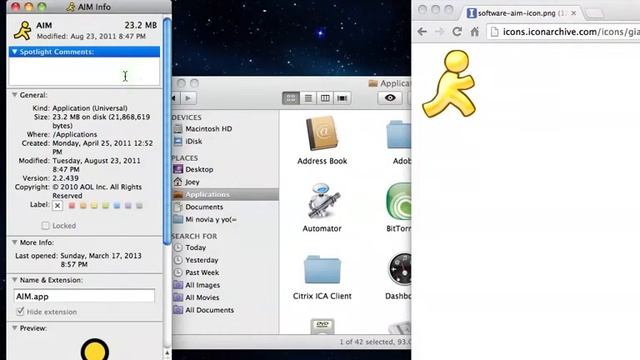Click Finder forward navigation arrow
Image resolution: width=640 pixels, height=360 pixels.
[188, 98]
